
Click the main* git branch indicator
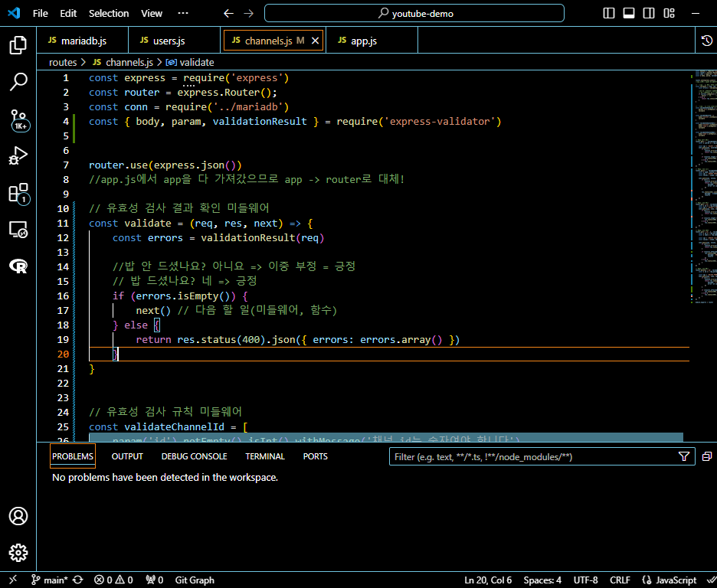pos(49,580)
